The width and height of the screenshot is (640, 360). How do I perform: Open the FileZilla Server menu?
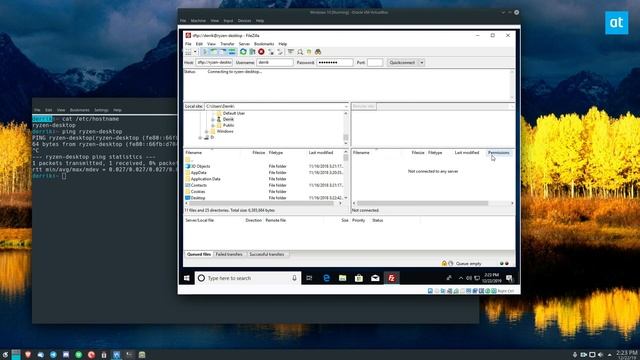(x=244, y=44)
